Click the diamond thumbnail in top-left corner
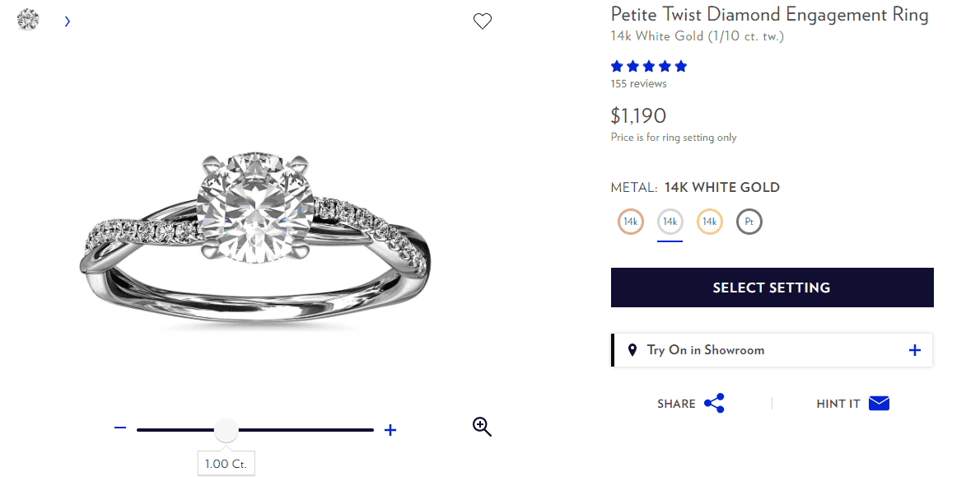980x477 pixels. click(x=28, y=19)
